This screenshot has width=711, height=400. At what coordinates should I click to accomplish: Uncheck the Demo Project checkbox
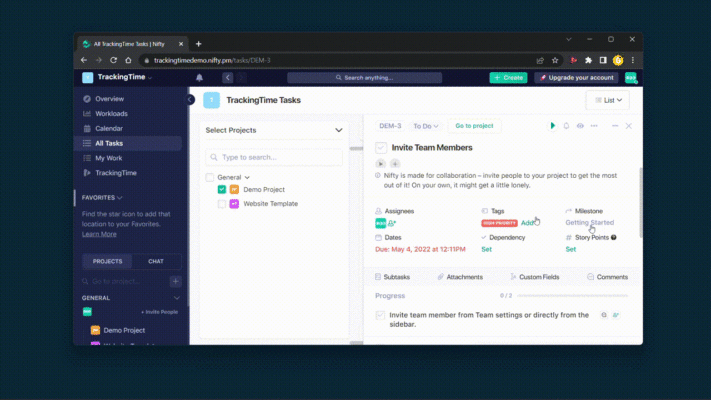222,190
